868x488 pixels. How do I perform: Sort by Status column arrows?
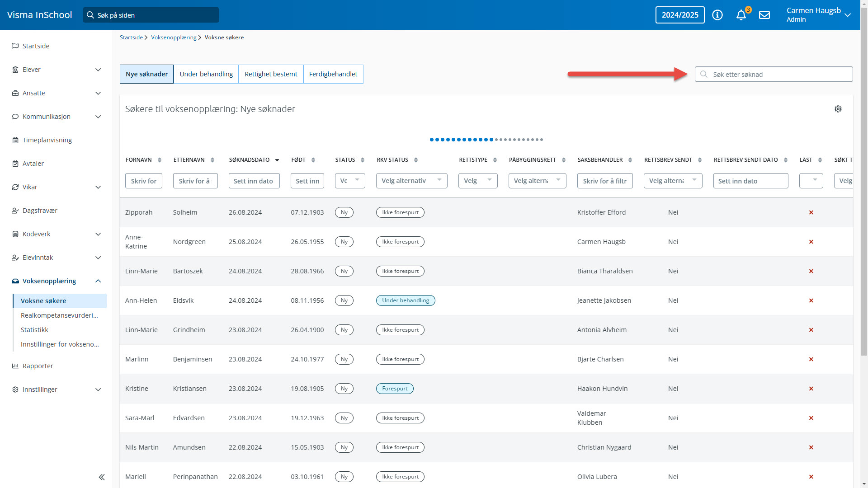(x=363, y=160)
